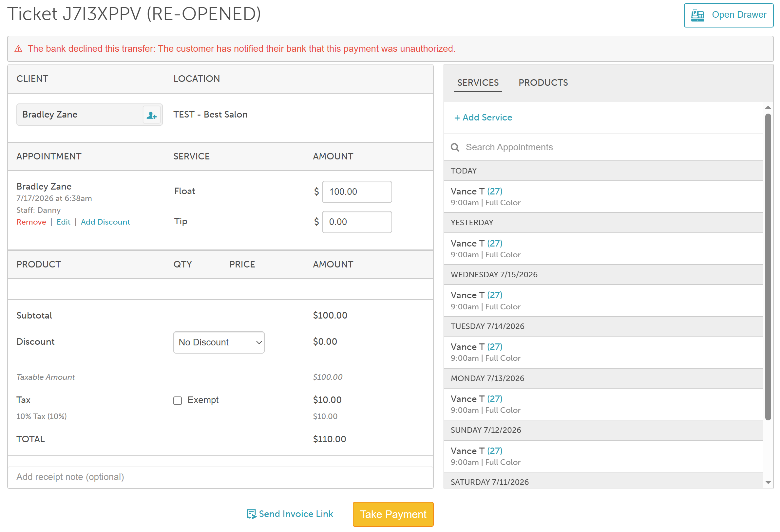Add a discount to the Float service

(x=105, y=222)
